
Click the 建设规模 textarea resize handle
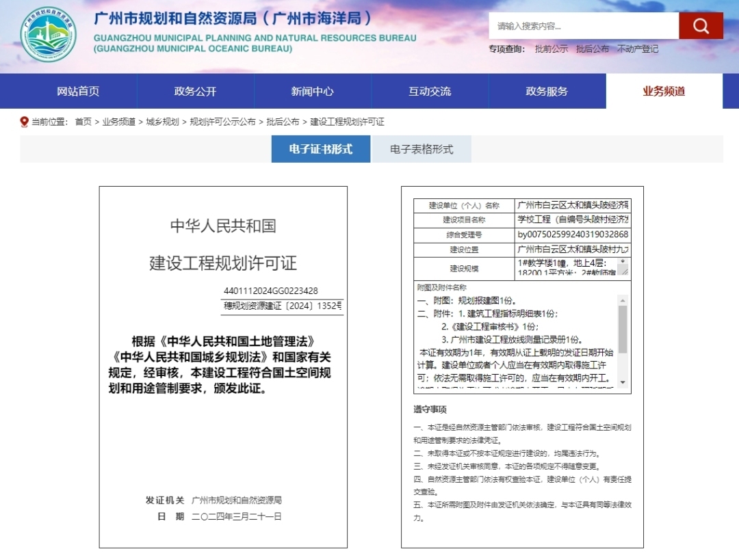click(623, 271)
